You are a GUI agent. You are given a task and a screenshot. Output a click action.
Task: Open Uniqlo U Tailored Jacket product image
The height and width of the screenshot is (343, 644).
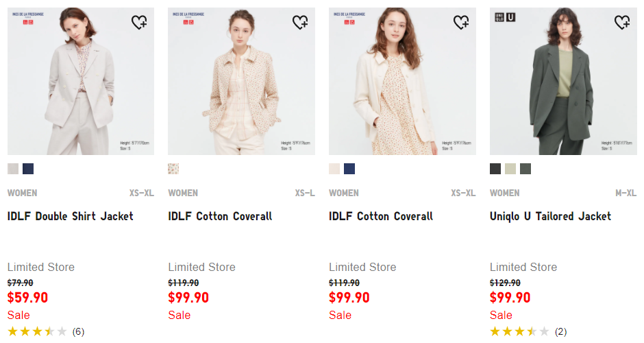point(563,81)
